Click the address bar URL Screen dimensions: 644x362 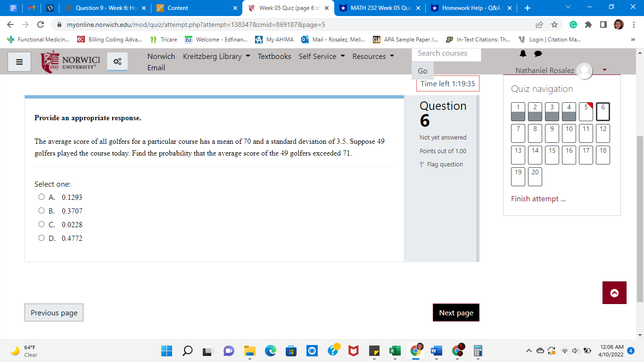coord(196,25)
